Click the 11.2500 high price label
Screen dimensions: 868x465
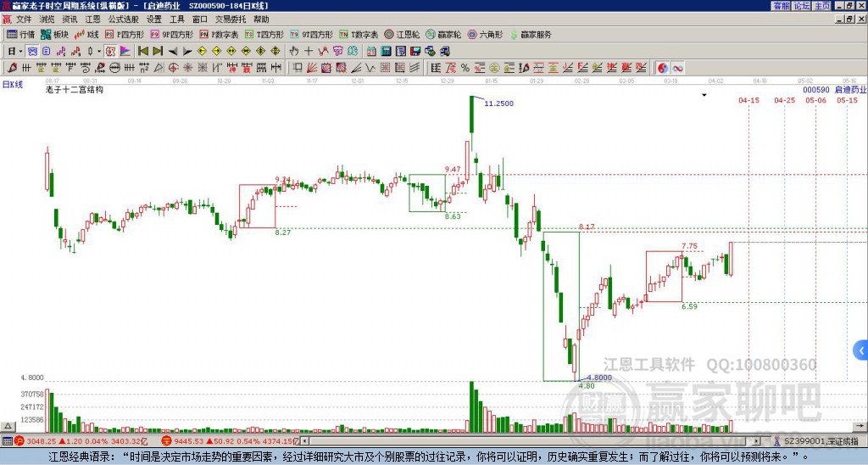[x=498, y=104]
